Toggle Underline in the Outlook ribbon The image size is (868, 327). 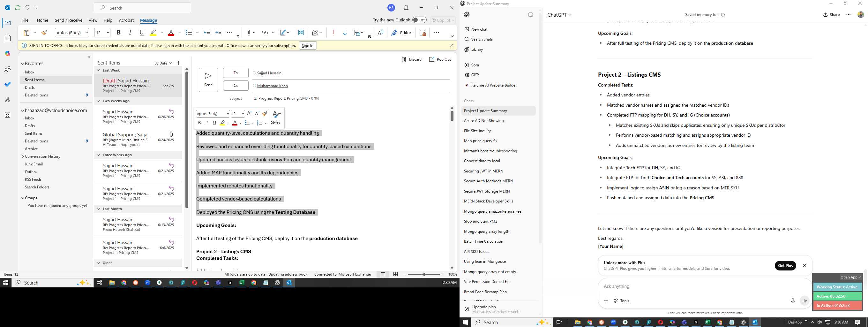click(141, 33)
